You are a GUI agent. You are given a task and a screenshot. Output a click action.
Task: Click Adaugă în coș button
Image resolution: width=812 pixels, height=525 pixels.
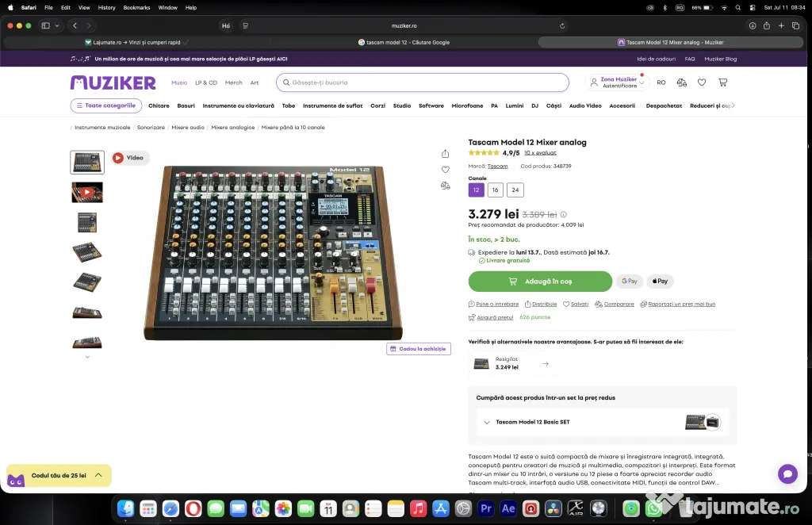coord(540,282)
